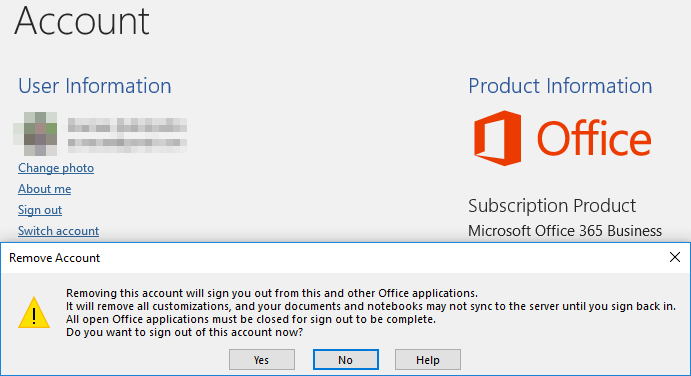Open the Change photo link

tap(56, 168)
